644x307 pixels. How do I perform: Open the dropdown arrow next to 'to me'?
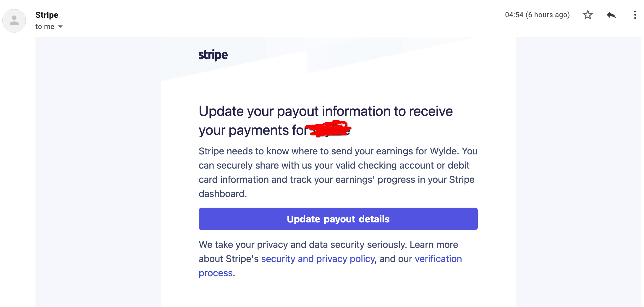point(60,27)
